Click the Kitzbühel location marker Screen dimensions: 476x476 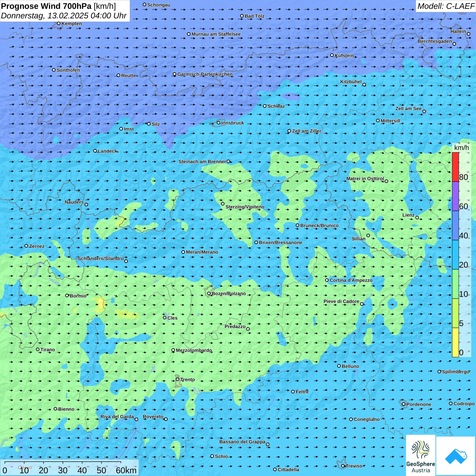[364, 85]
